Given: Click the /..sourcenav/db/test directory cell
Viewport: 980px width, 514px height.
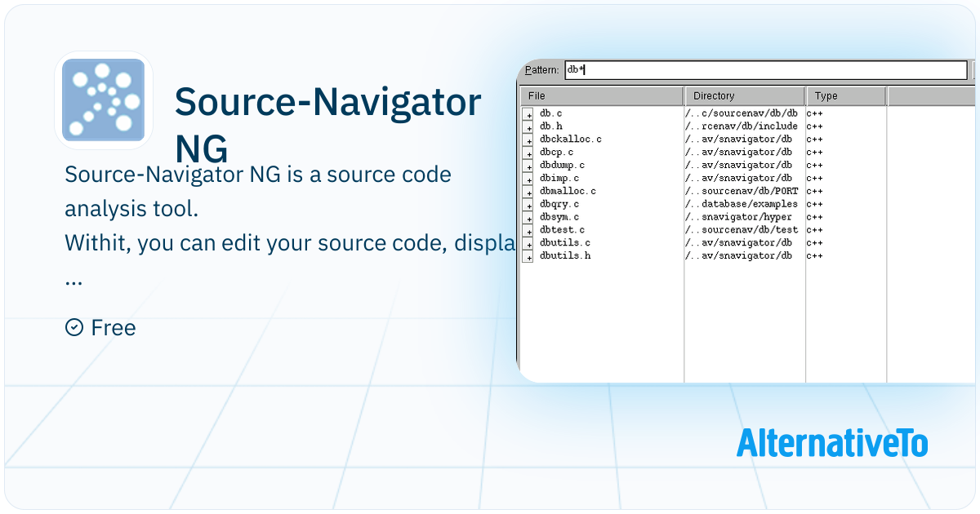Looking at the screenshot, I should pos(742,230).
